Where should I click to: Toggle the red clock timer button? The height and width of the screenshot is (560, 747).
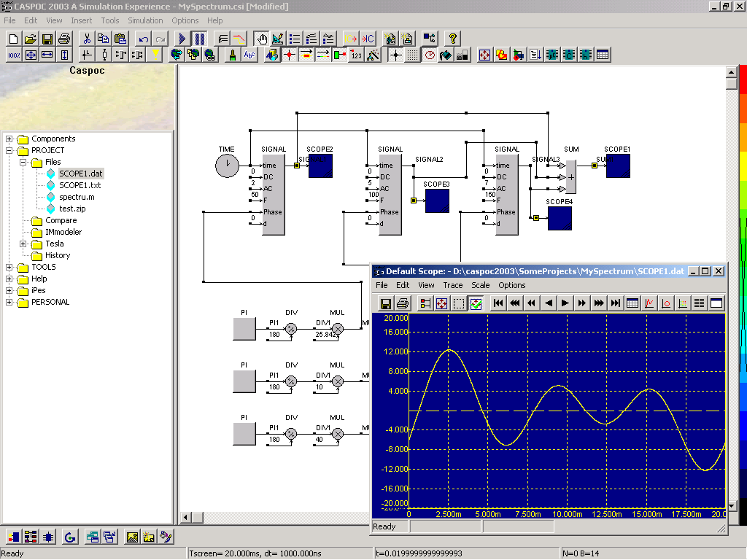(x=429, y=55)
